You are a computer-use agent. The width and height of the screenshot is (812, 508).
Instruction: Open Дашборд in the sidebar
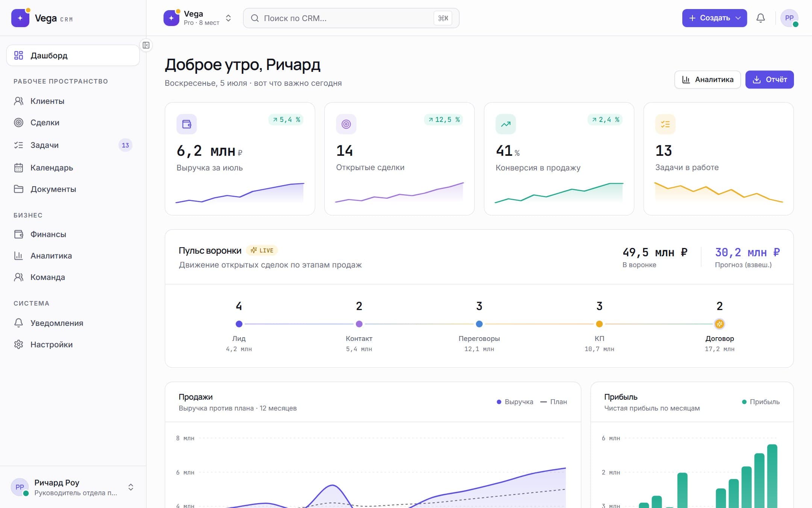coord(73,55)
